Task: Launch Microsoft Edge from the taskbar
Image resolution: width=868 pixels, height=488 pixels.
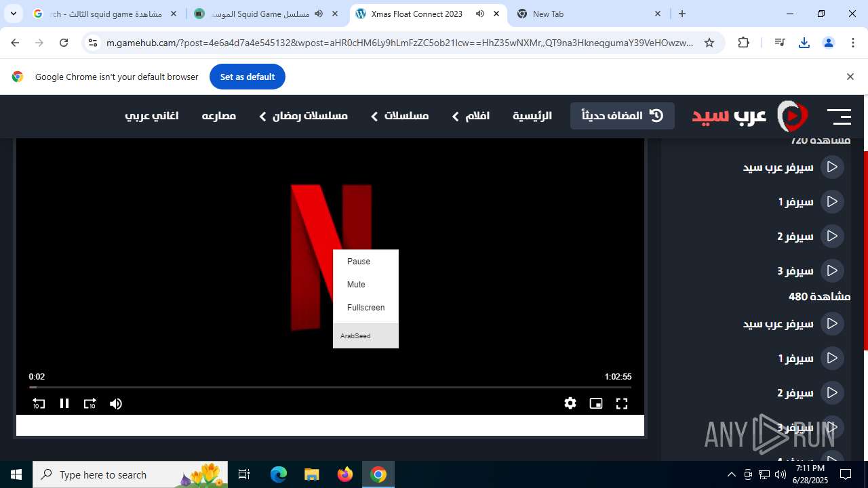Action: [279, 474]
